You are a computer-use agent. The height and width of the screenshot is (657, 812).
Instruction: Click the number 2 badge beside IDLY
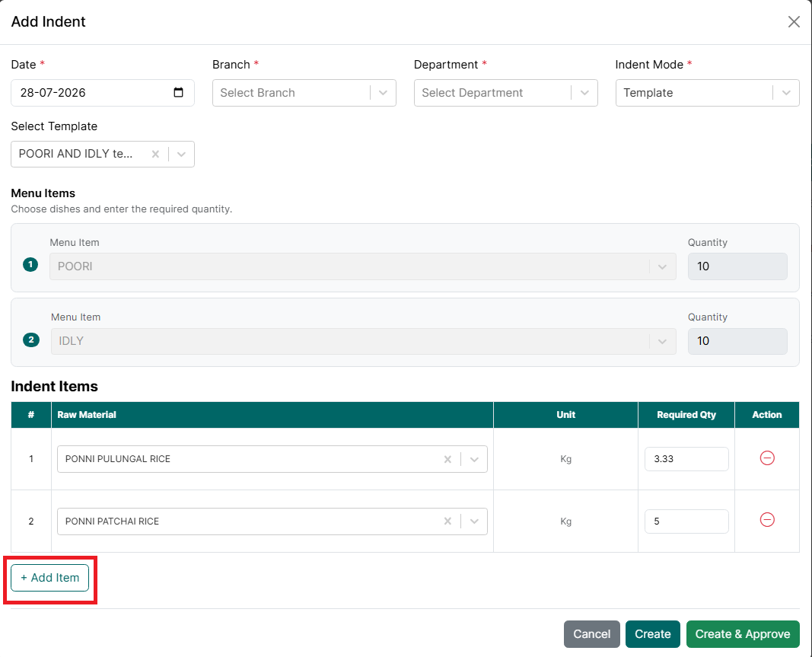[31, 340]
